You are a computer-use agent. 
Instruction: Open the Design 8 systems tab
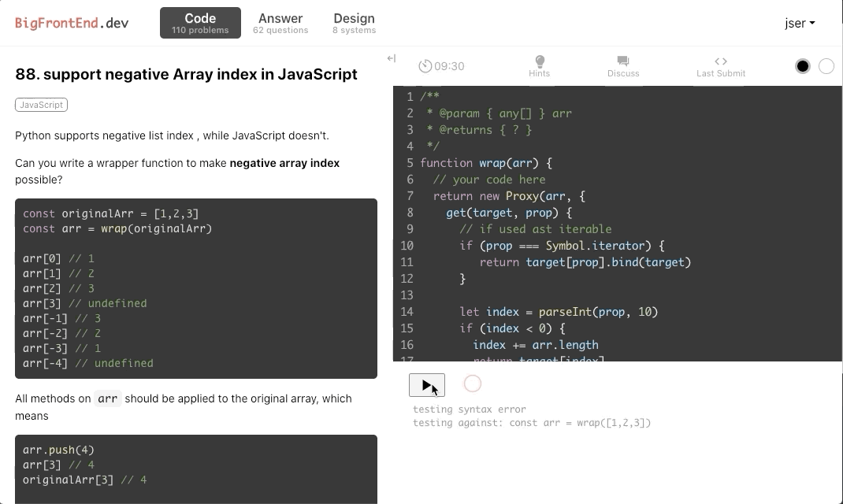[354, 23]
